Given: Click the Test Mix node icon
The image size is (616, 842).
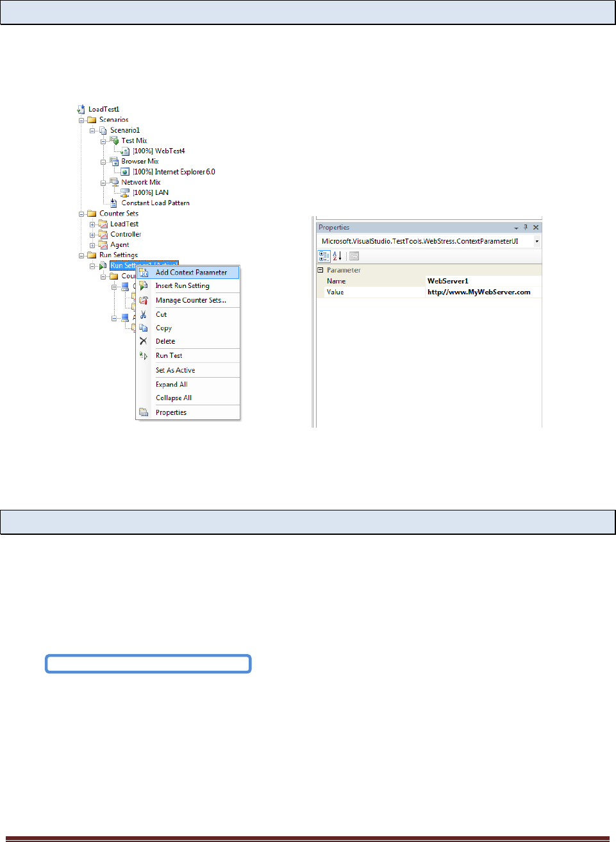Looking at the screenshot, I should point(114,140).
